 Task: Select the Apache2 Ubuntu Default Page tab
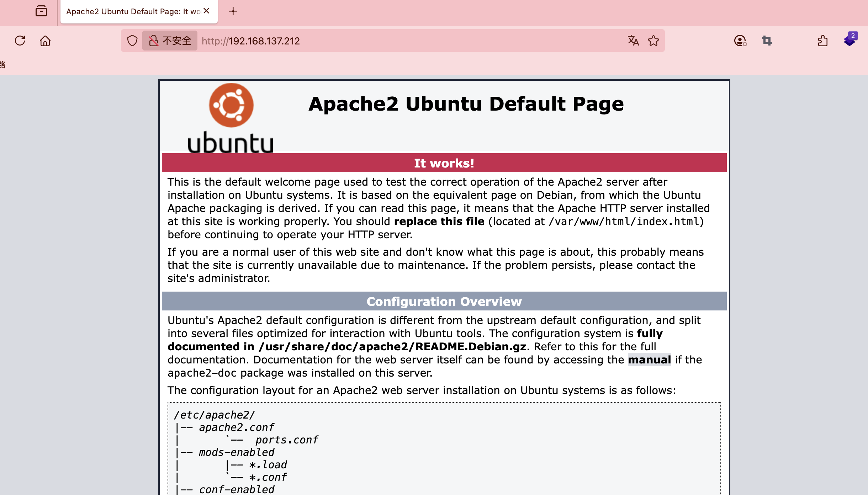click(x=139, y=12)
